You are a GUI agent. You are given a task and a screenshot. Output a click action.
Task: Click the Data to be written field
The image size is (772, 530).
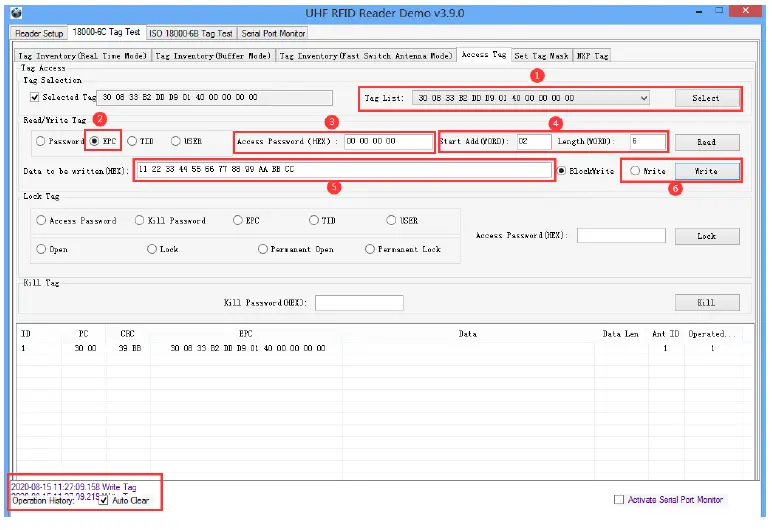(344, 169)
